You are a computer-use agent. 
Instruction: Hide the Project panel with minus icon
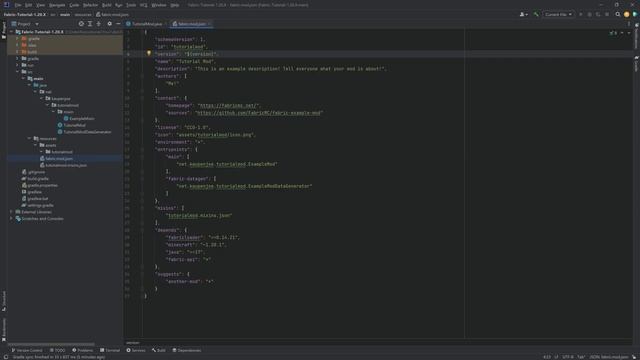point(118,24)
